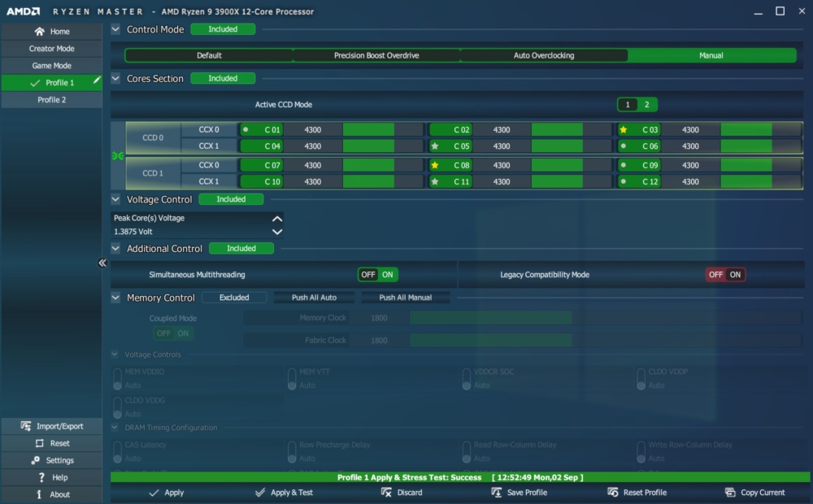The height and width of the screenshot is (504, 813).
Task: Collapse the Control Mode section chevron
Action: click(x=115, y=29)
